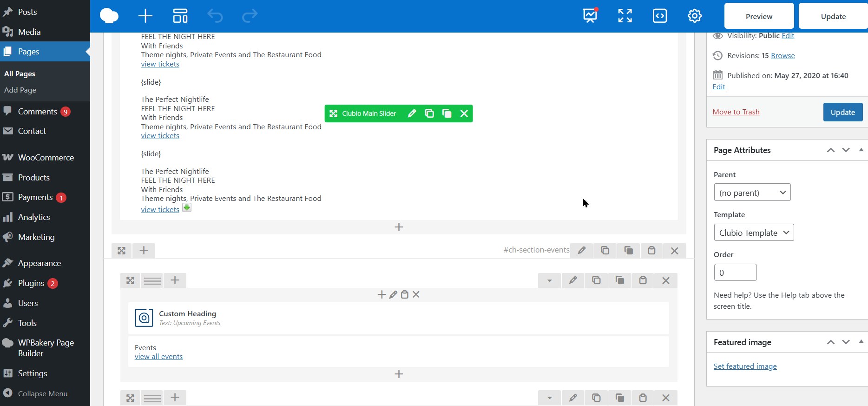
Task: Open the custom CSS/JS code icon
Action: click(x=660, y=16)
